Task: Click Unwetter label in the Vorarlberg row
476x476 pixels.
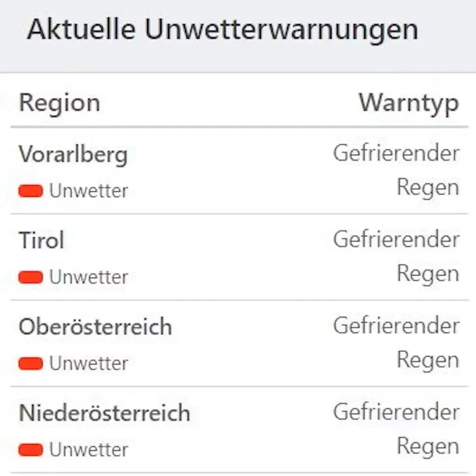Action: point(89,191)
